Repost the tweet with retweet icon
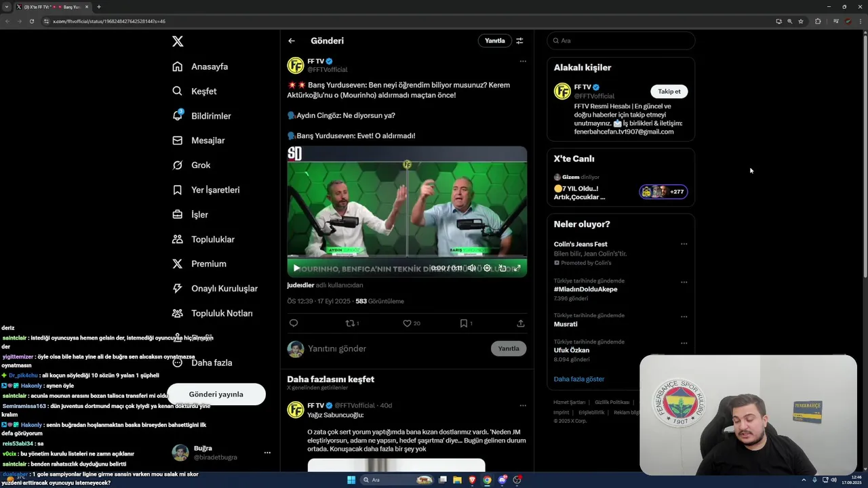 pyautogui.click(x=350, y=323)
